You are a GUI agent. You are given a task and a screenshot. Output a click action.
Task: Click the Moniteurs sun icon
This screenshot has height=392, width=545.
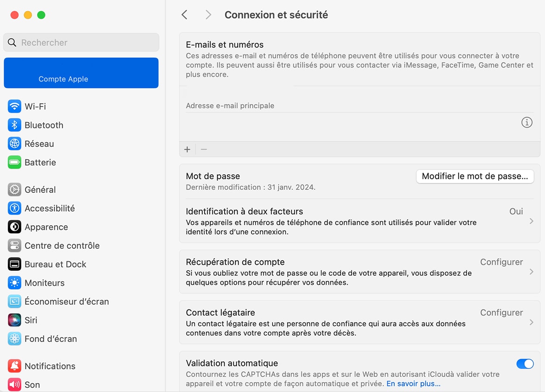tap(14, 283)
